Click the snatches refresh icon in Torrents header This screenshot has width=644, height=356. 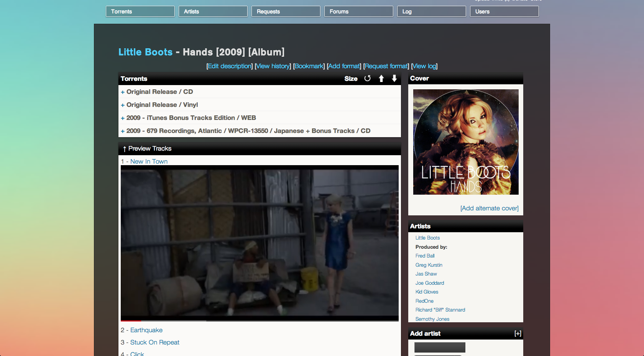[367, 79]
